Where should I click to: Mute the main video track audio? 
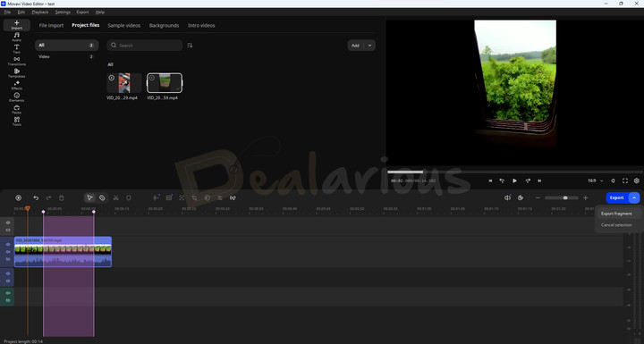(x=8, y=252)
